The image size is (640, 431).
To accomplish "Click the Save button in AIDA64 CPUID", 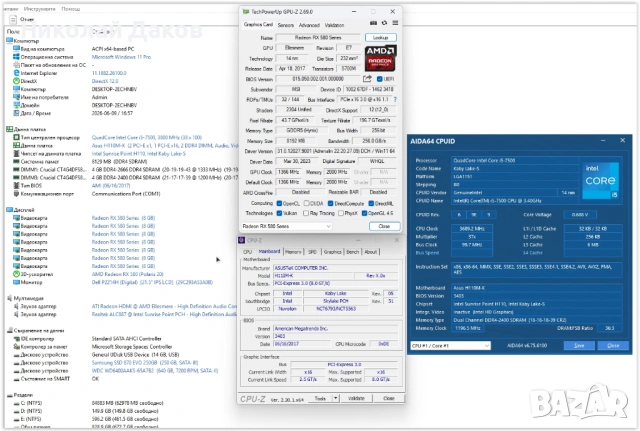I will point(579,346).
